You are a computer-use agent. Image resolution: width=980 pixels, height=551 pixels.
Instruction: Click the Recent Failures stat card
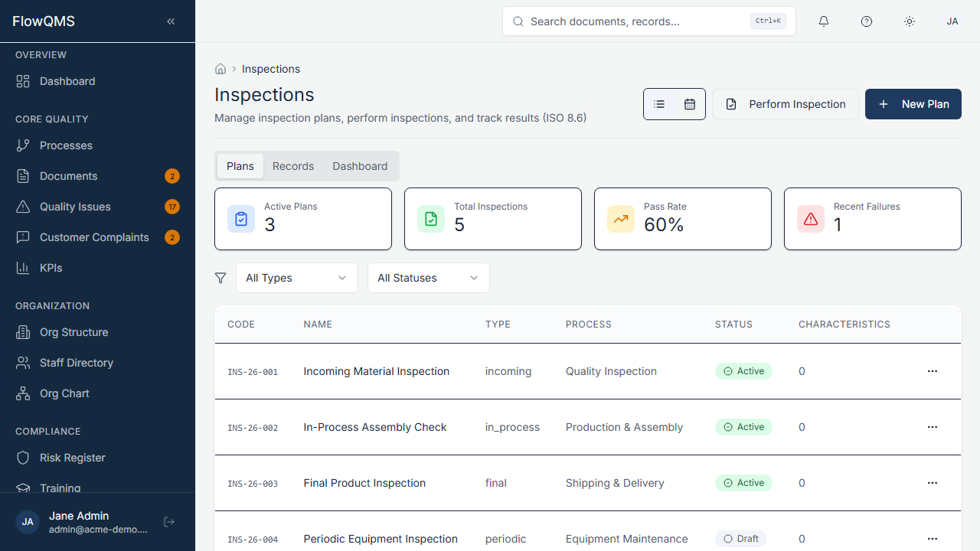click(872, 219)
